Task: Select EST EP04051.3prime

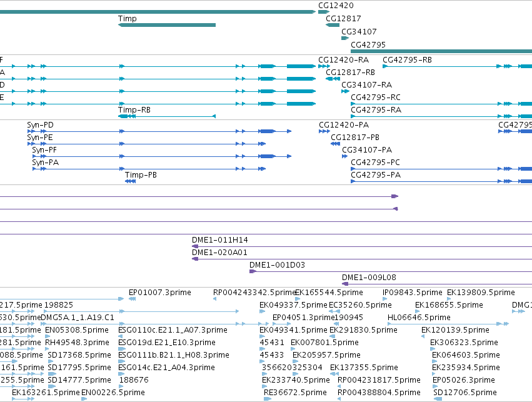Action: tap(280, 324)
